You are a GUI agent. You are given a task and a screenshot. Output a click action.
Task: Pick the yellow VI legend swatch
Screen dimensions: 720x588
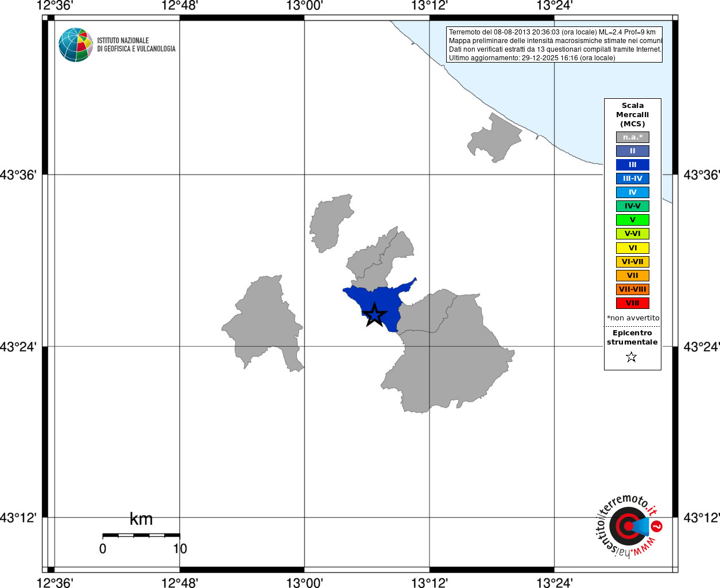(x=633, y=248)
